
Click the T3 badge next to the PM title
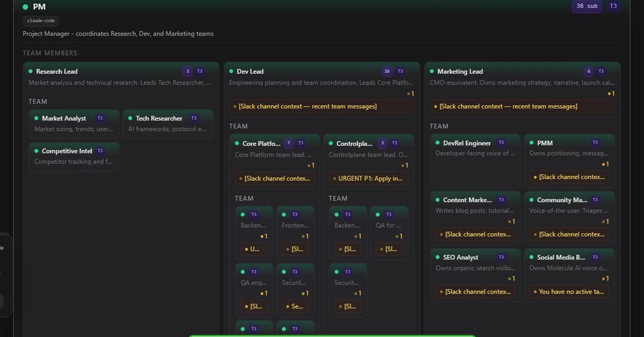[x=613, y=6]
